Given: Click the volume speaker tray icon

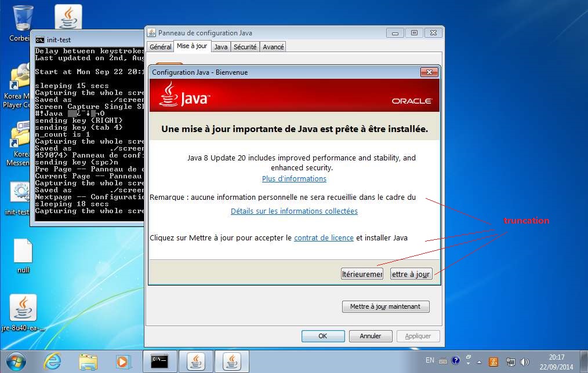Looking at the screenshot, I should point(524,361).
